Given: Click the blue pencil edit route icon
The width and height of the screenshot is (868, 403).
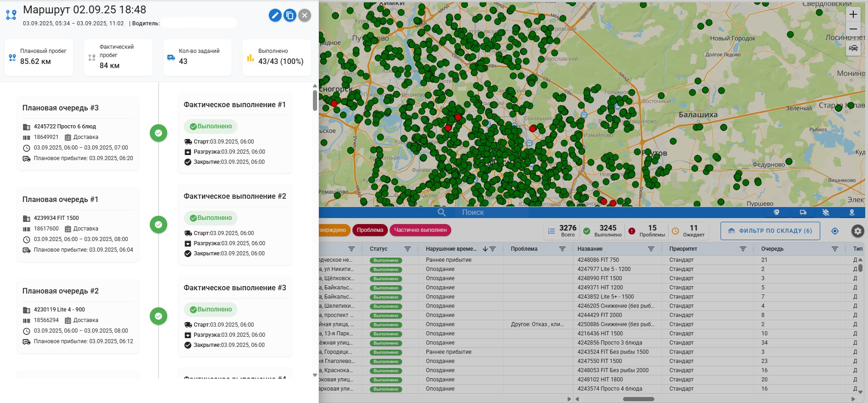Looking at the screenshot, I should pyautogui.click(x=275, y=16).
